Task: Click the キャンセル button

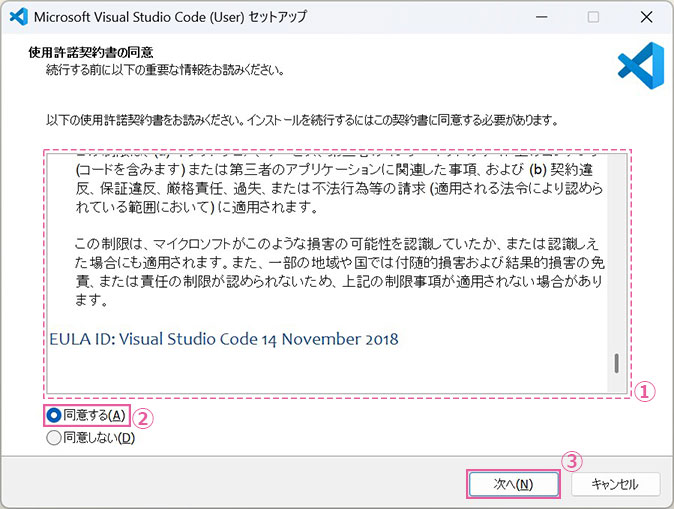Action: pyautogui.click(x=615, y=484)
